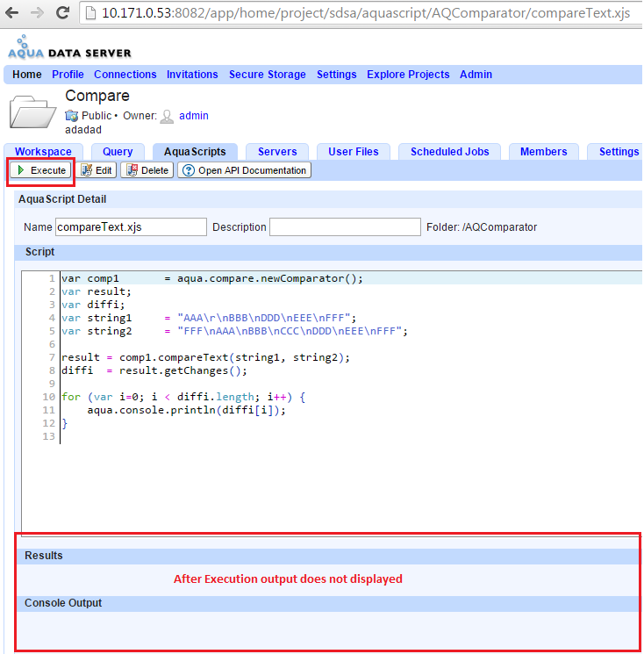Switch to the Servers tab
Viewport: 644px width, 654px height.
277,151
